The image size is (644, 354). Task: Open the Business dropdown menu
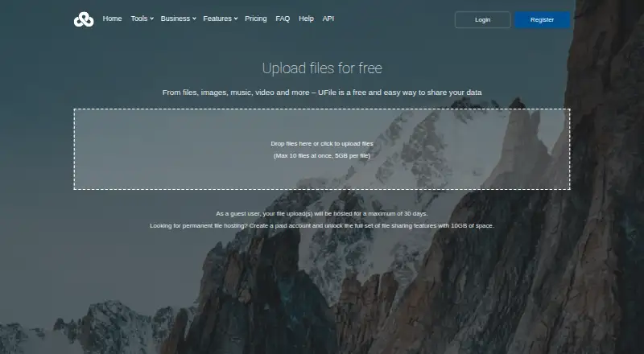tap(178, 19)
